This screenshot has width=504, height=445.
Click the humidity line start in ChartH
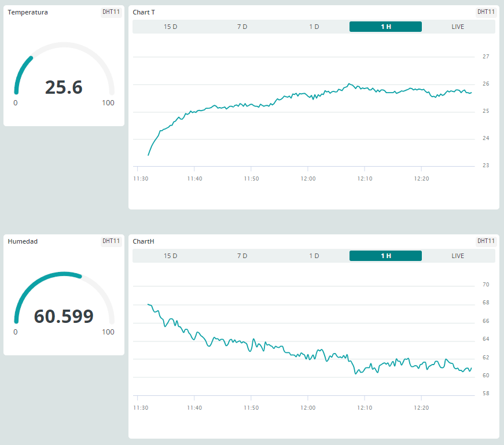point(148,304)
